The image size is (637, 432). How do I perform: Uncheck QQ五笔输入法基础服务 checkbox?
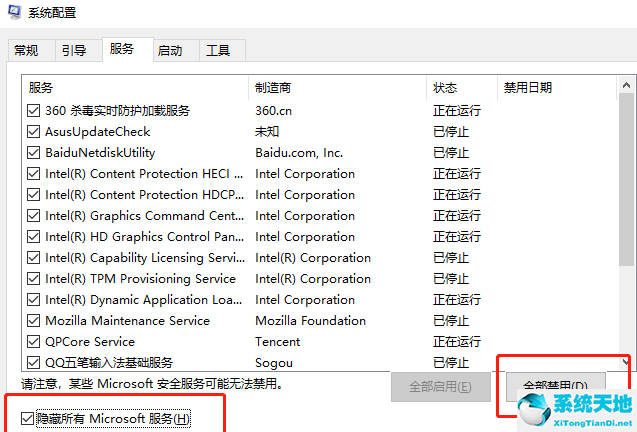tap(34, 363)
